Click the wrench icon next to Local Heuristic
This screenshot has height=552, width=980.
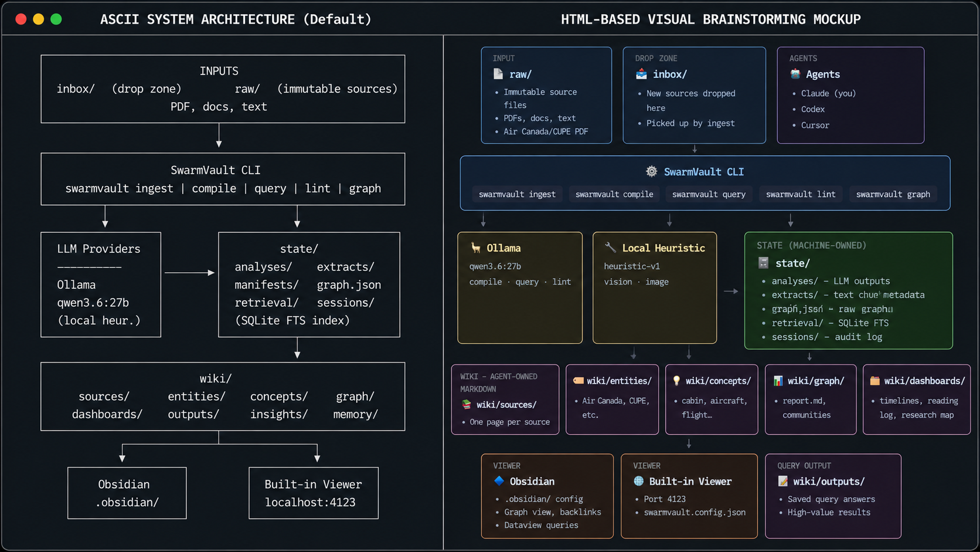[x=610, y=248]
